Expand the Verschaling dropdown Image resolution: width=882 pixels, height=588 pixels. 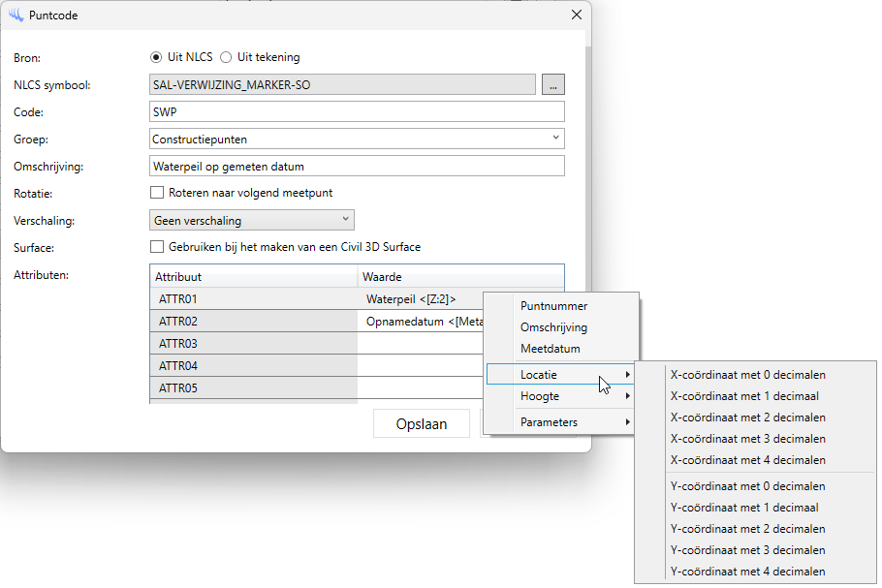tap(252, 220)
